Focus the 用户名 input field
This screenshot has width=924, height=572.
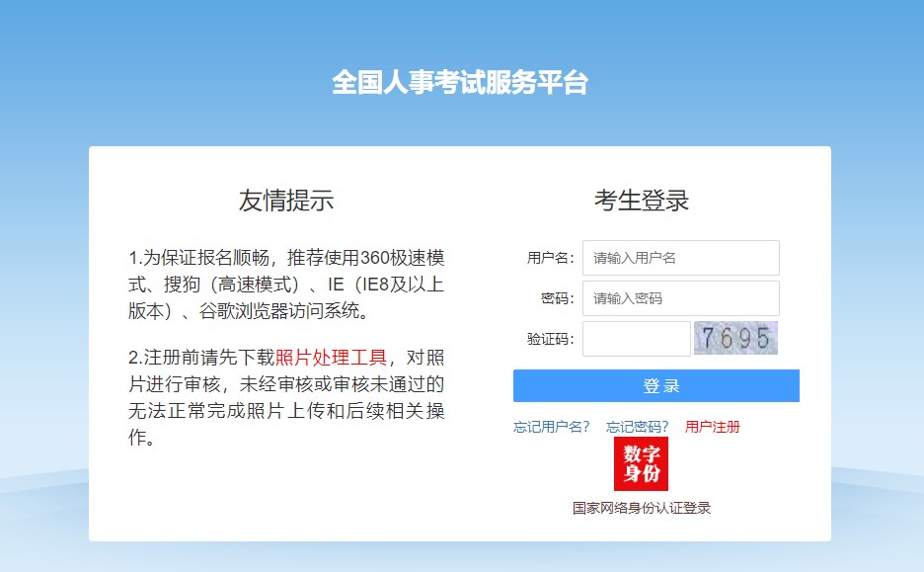pyautogui.click(x=680, y=258)
